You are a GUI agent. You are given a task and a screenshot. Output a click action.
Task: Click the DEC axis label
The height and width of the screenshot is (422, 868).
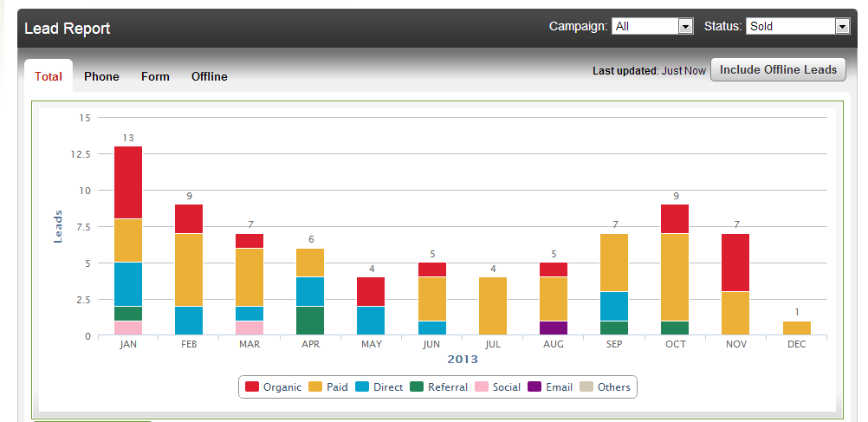(797, 344)
